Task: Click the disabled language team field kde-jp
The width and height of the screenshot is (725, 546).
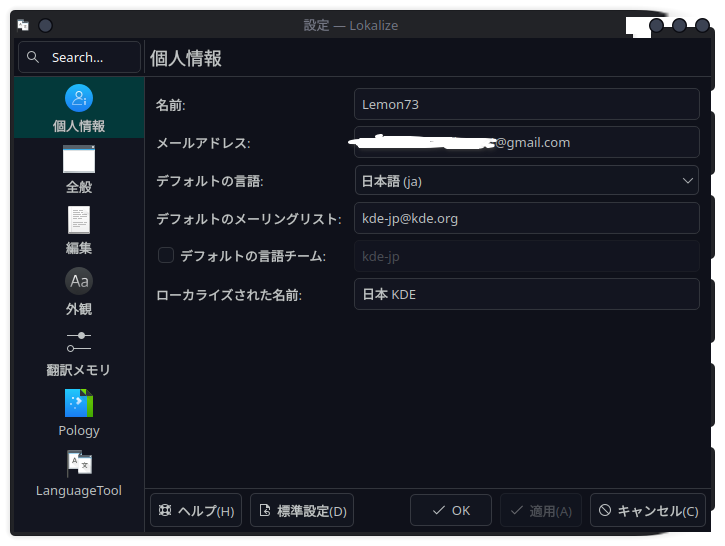Action: pyautogui.click(x=527, y=256)
